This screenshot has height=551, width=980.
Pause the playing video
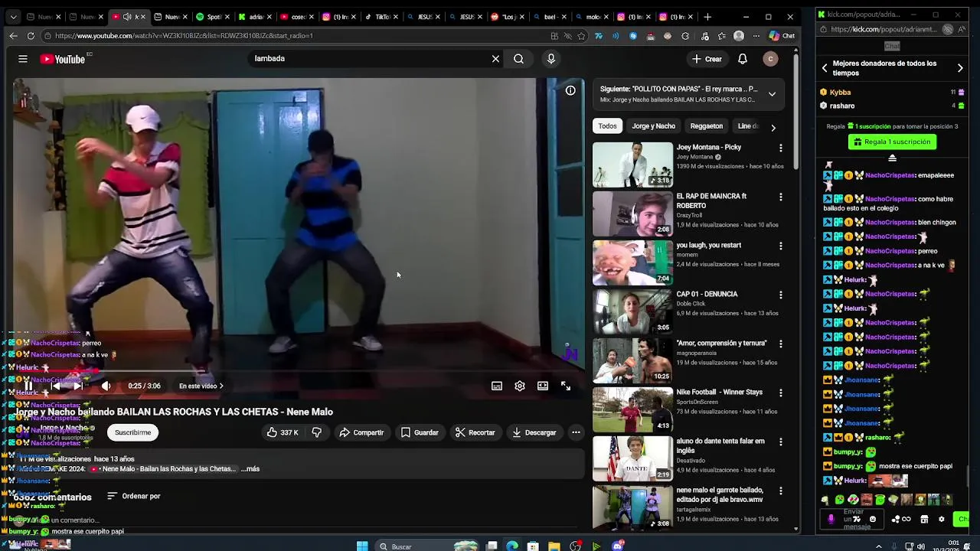(x=28, y=386)
